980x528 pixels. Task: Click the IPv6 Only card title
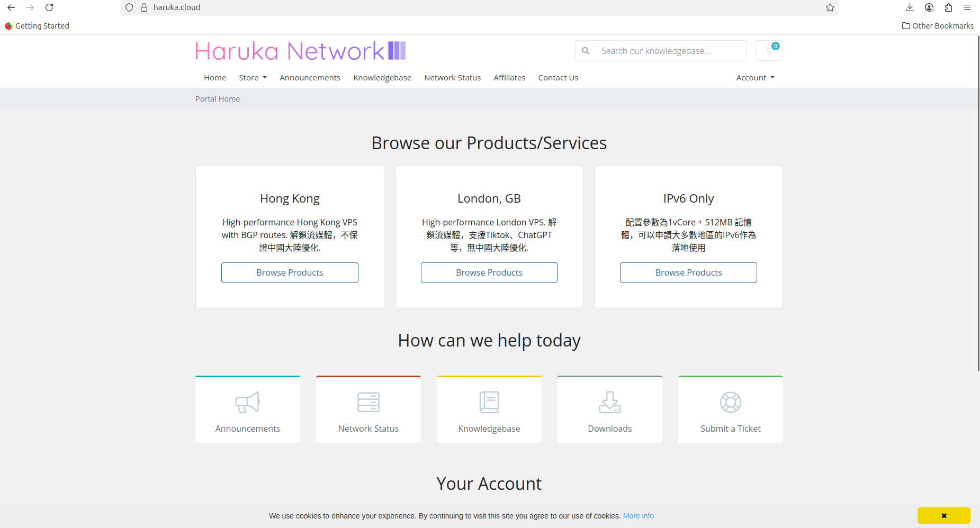pyautogui.click(x=688, y=198)
